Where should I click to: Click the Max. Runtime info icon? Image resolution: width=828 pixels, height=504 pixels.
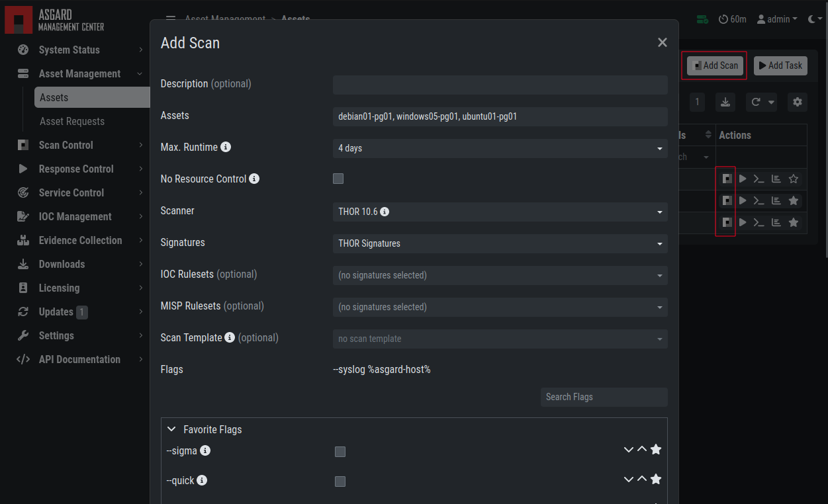click(226, 147)
